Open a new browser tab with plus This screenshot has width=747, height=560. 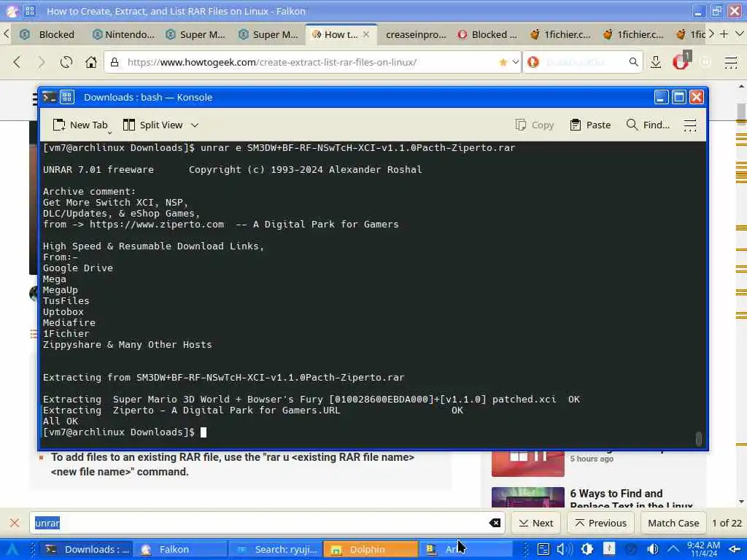pyautogui.click(x=724, y=34)
